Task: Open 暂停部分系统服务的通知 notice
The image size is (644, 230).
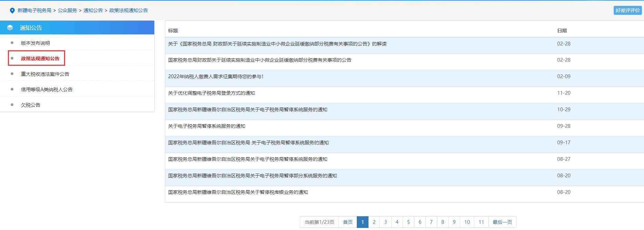Action: 252,176
